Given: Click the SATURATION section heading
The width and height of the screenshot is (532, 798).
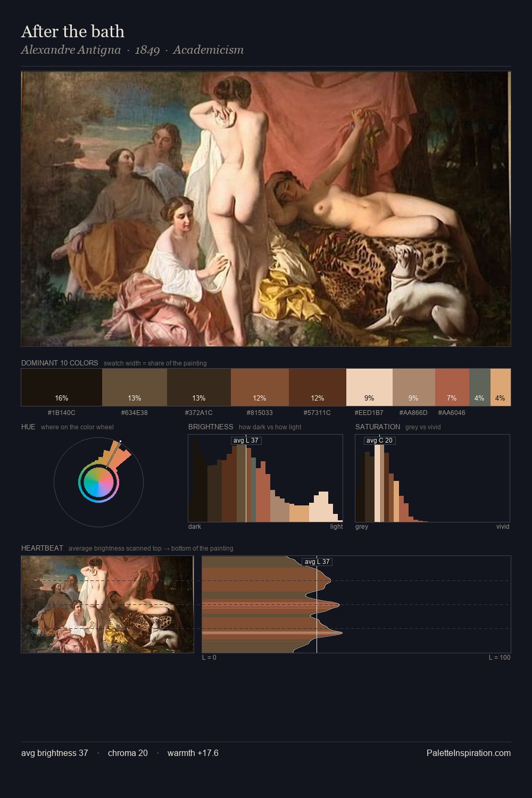Looking at the screenshot, I should point(378,427).
